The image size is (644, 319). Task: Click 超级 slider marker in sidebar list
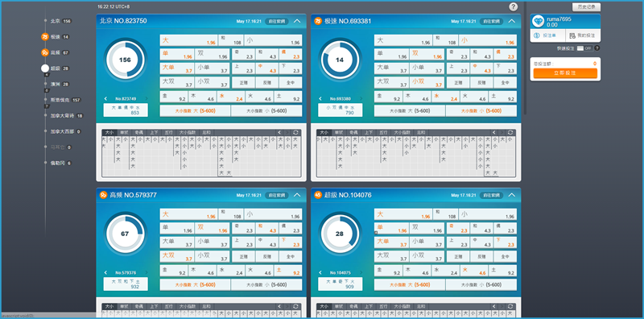45,68
